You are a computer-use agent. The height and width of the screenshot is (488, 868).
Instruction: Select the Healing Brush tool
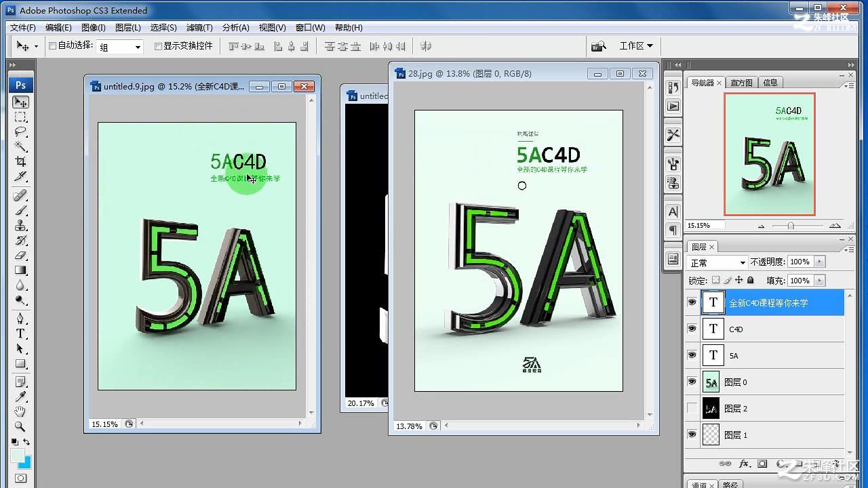pyautogui.click(x=21, y=196)
